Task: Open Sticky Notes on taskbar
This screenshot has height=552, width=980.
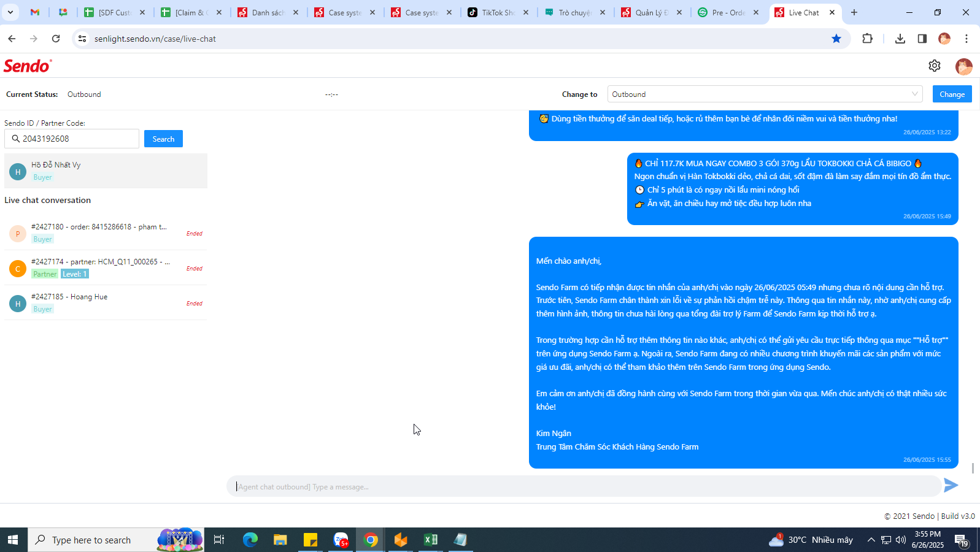Action: coord(311,540)
